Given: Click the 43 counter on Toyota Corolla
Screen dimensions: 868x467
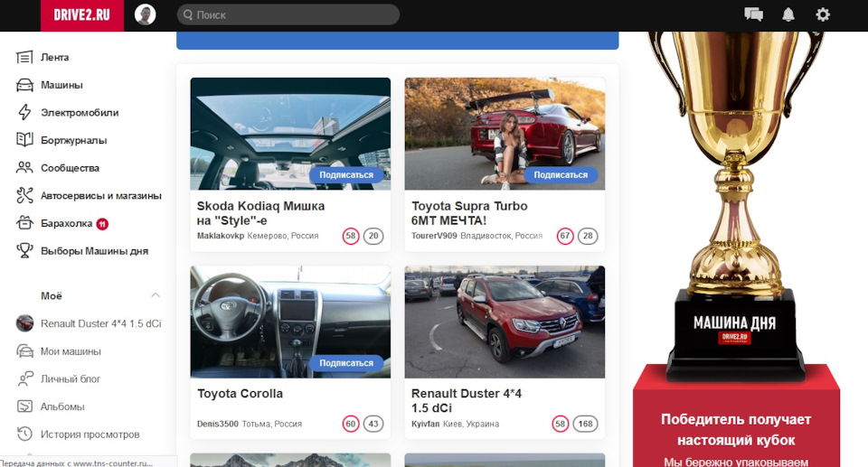Looking at the screenshot, I should pos(373,424).
